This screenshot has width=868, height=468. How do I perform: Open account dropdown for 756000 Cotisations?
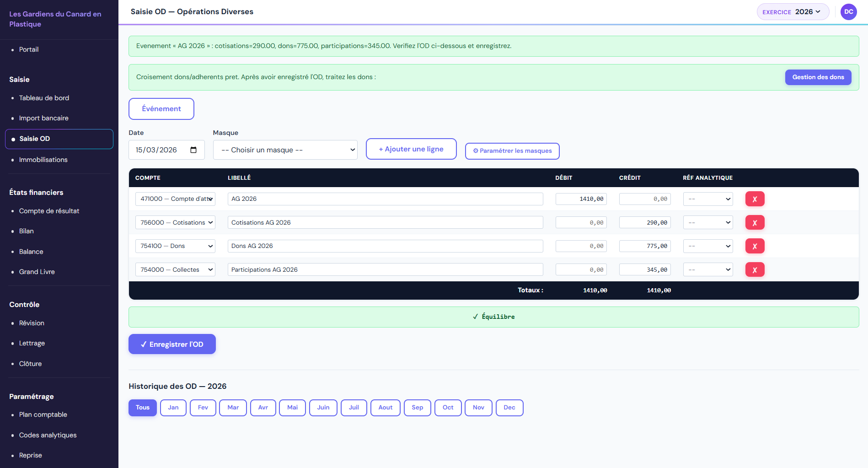coord(175,223)
